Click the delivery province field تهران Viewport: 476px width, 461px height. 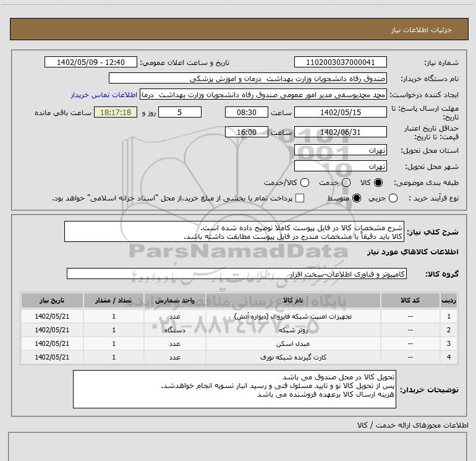pos(340,150)
